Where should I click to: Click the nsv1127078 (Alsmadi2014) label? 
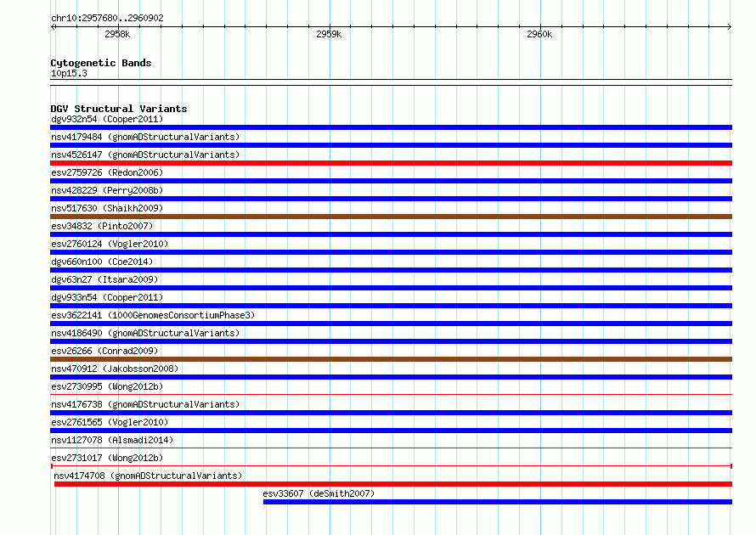112,440
